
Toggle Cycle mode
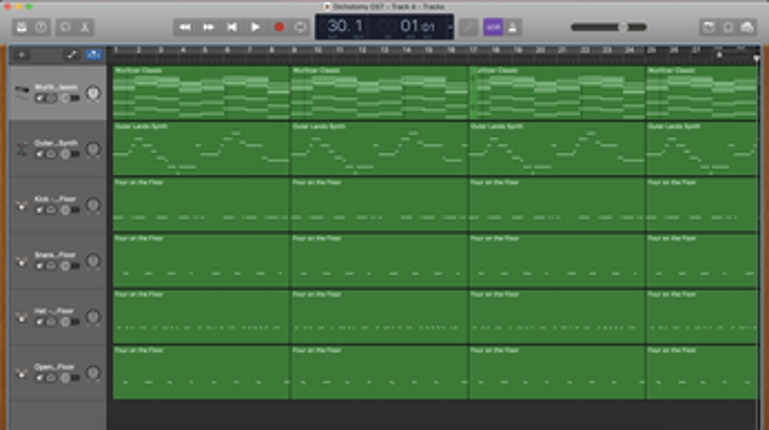(x=301, y=27)
